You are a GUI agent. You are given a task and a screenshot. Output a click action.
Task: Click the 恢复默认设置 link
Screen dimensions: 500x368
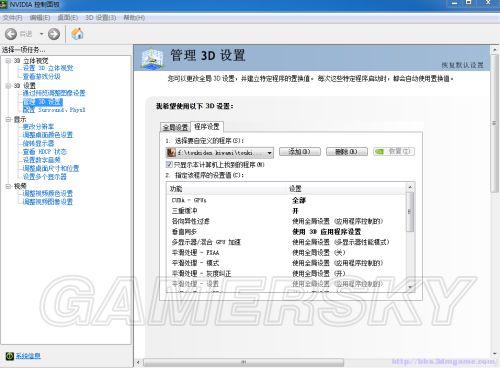[x=462, y=65]
